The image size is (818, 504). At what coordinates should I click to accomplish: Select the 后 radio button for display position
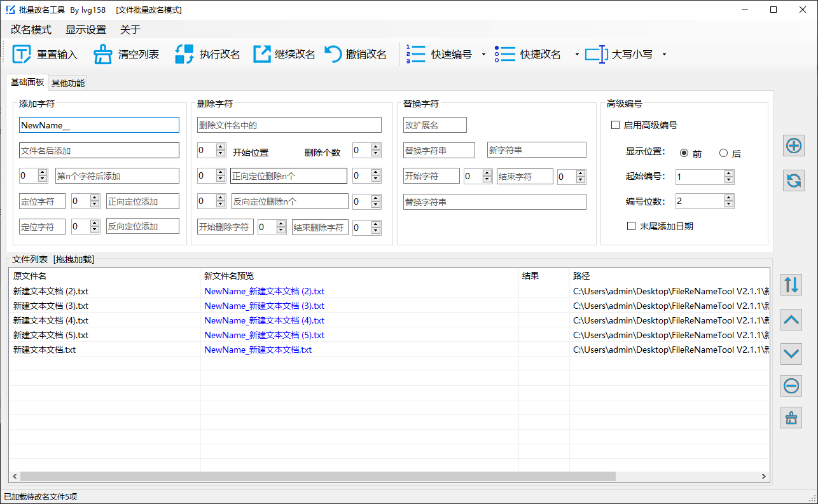(724, 153)
